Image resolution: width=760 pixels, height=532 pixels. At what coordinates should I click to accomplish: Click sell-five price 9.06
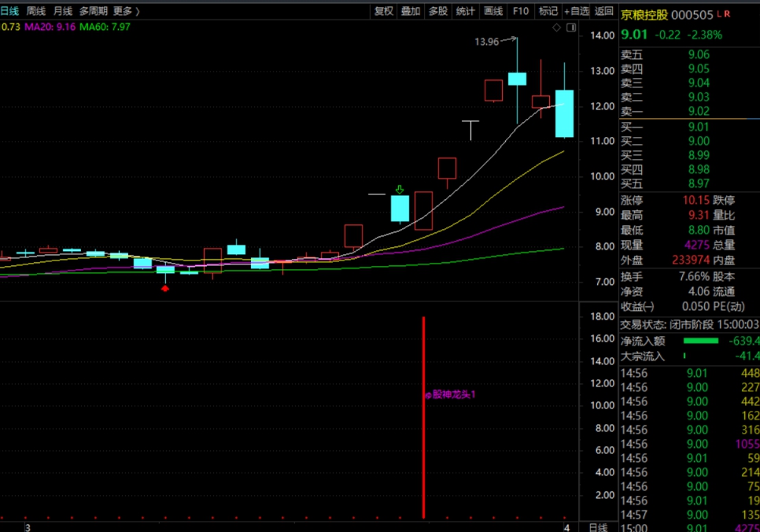[699, 54]
